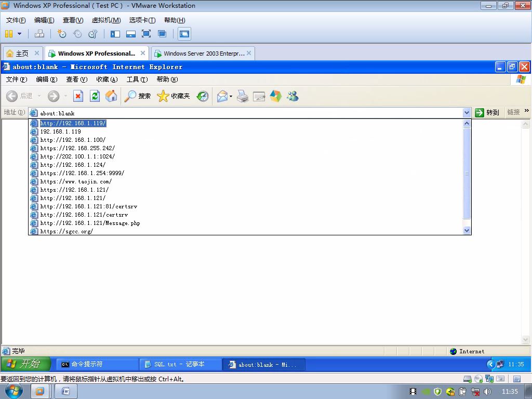Click the show library sidebar icon in VMware
This screenshot has height=399, width=532.
pos(115,34)
